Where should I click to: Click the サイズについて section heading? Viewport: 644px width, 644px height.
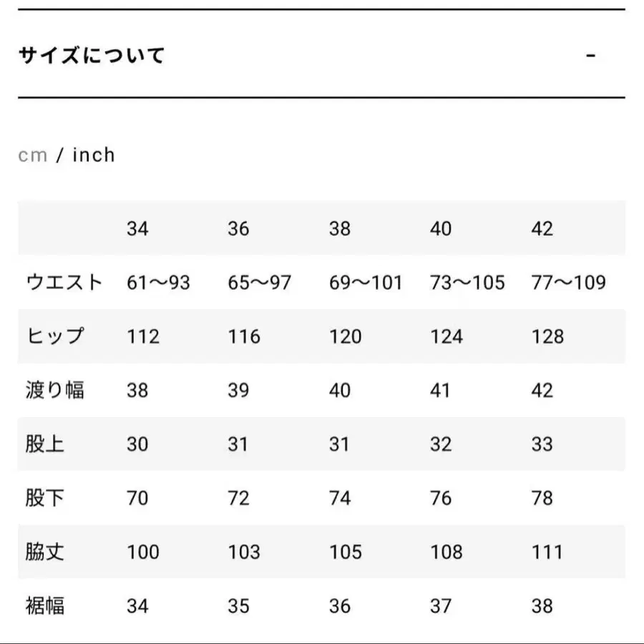point(92,55)
